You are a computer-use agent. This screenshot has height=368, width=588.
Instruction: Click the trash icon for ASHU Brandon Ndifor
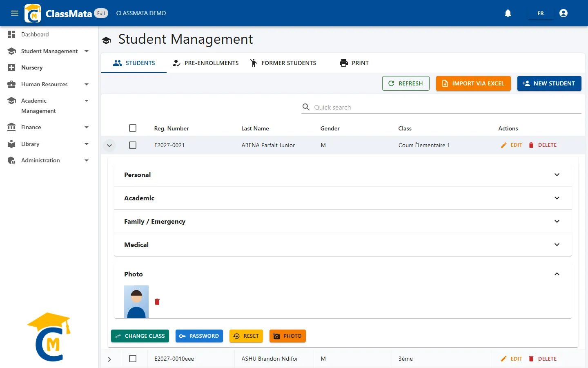[x=531, y=359]
